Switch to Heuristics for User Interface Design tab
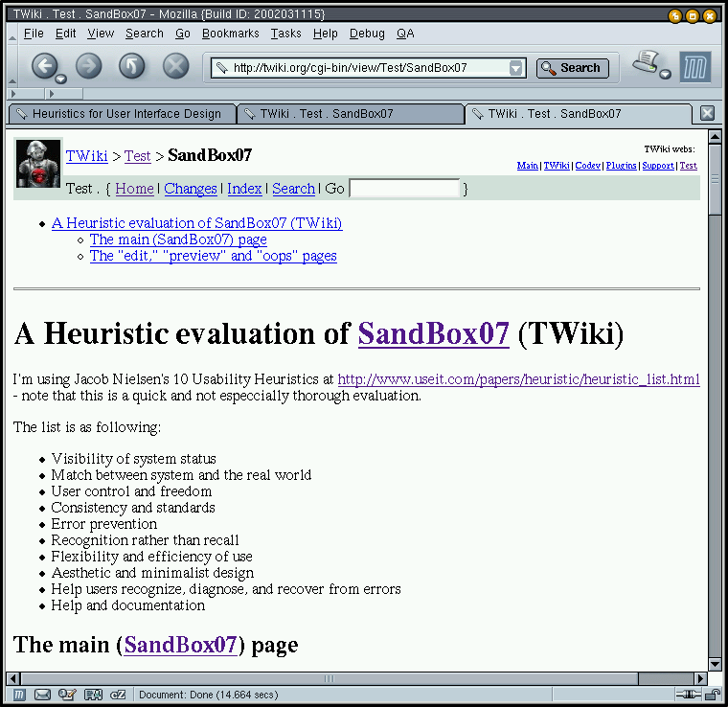 click(123, 114)
